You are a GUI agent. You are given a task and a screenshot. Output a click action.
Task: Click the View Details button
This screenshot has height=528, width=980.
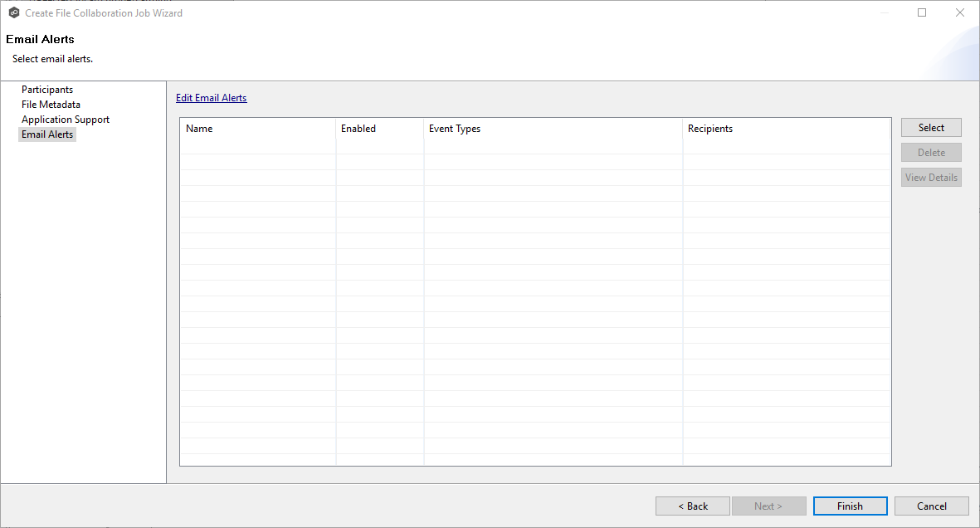point(930,177)
